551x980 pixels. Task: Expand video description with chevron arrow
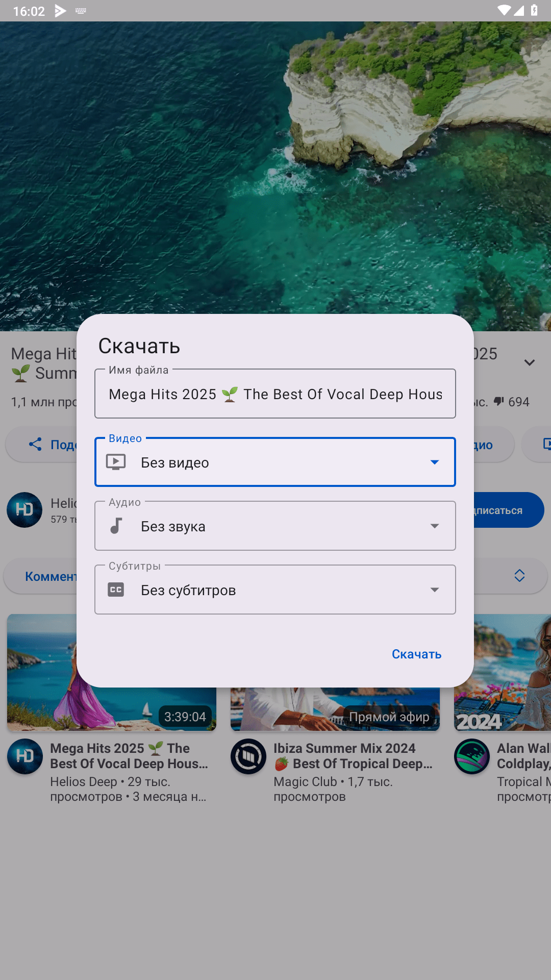point(530,362)
